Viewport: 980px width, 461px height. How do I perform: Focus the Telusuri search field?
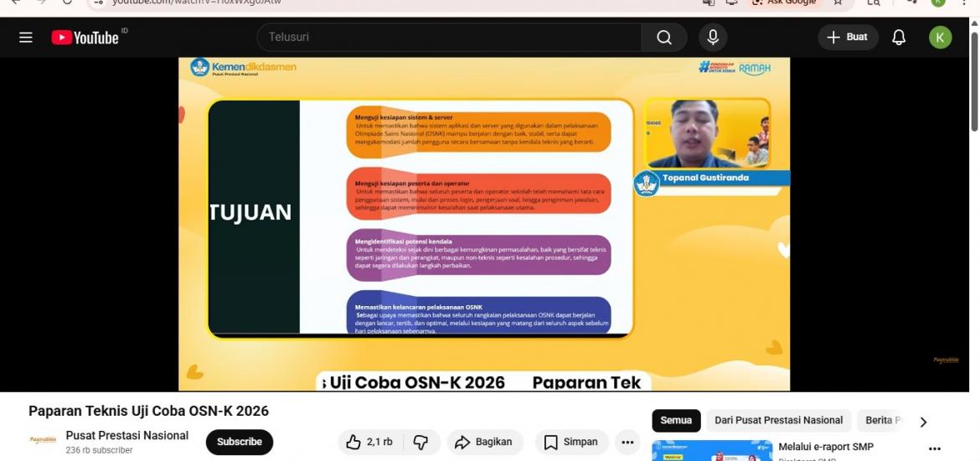click(449, 38)
